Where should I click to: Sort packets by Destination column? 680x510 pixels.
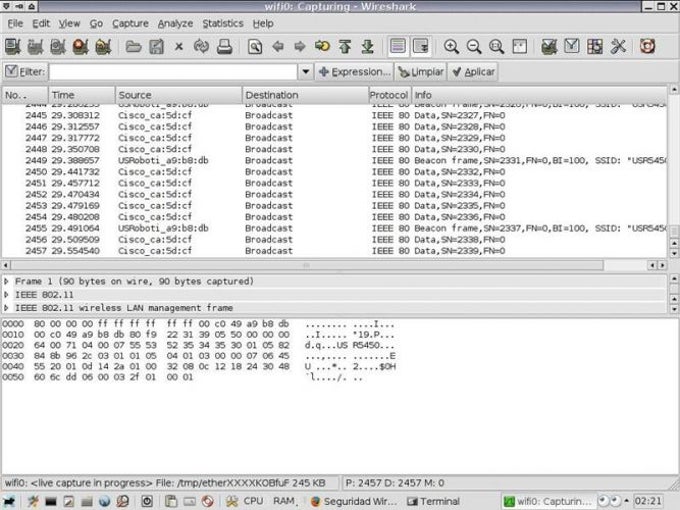(305, 95)
